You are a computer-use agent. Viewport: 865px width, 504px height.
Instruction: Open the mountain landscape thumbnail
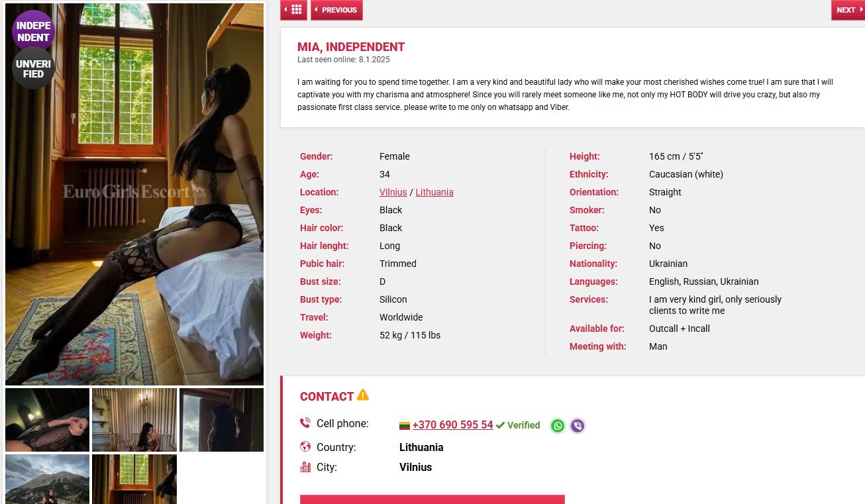point(47,479)
